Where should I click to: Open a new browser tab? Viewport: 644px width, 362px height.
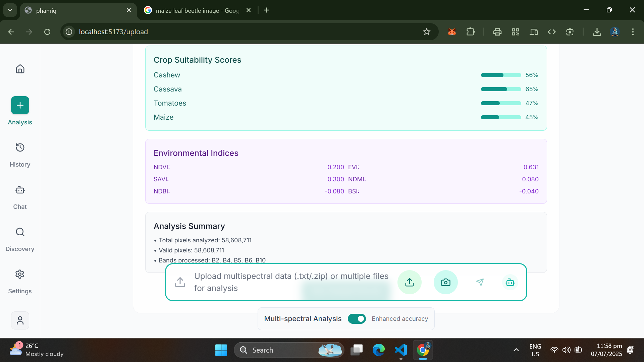(x=267, y=10)
